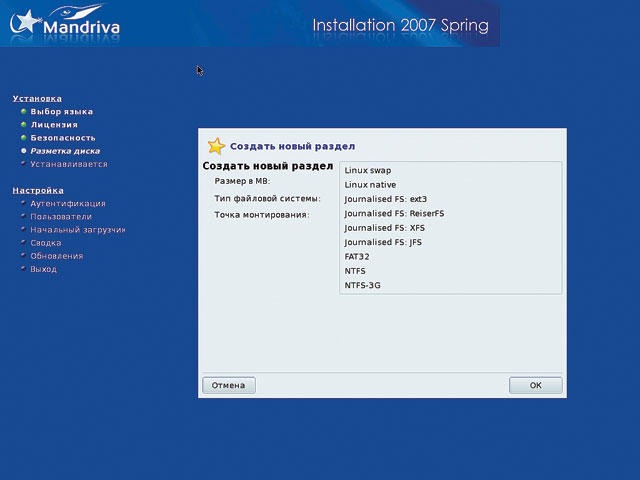This screenshot has width=640, height=480.
Task: Select Linux native filesystem type
Action: 451,184
